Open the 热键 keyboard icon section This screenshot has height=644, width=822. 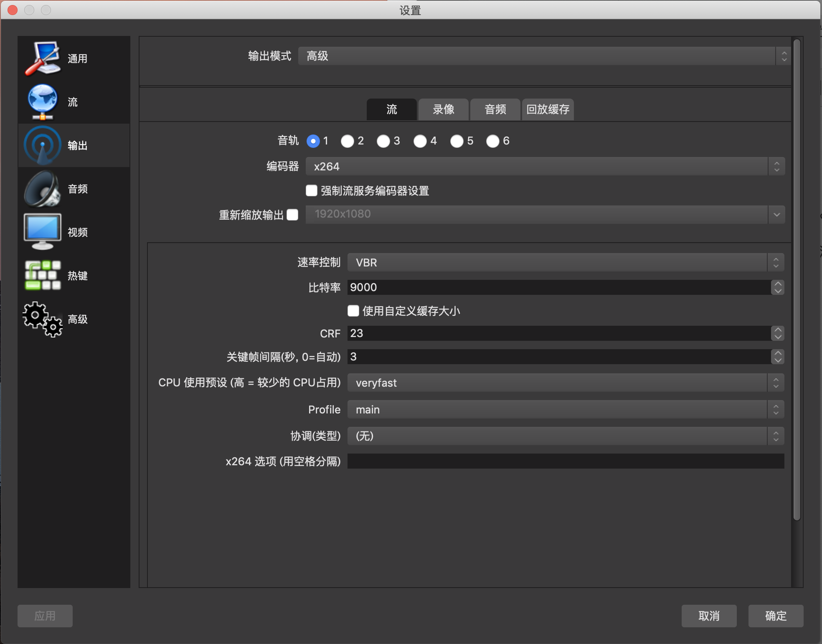coord(43,275)
